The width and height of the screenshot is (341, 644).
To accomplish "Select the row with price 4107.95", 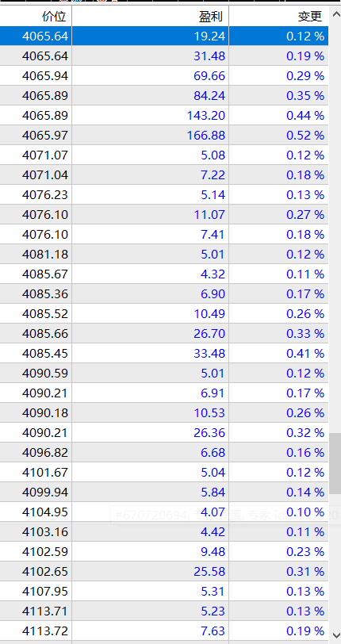I will pos(164,591).
